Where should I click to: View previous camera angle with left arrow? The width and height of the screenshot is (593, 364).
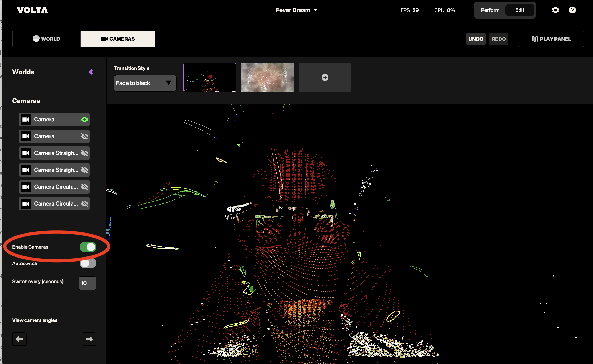tap(19, 339)
